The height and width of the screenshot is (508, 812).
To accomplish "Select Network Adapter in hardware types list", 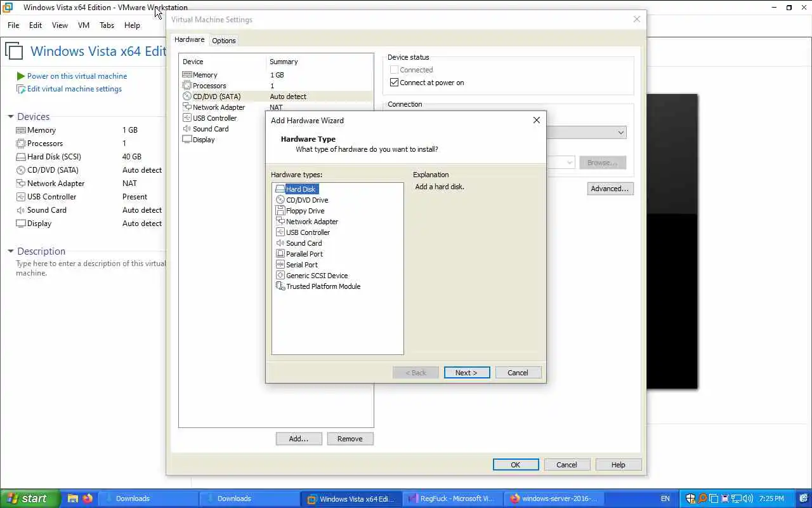I will point(307,222).
